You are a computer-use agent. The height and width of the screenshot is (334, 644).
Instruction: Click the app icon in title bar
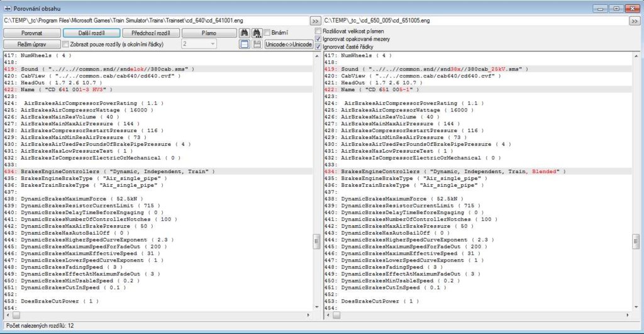tap(6, 7)
